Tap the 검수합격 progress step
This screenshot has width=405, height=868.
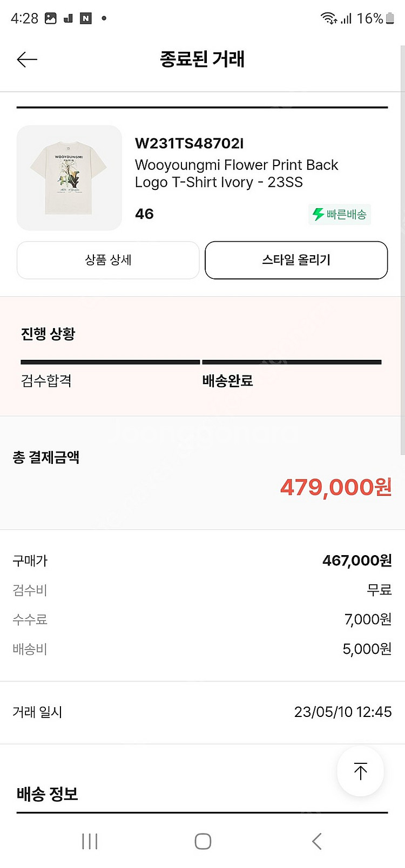point(46,381)
